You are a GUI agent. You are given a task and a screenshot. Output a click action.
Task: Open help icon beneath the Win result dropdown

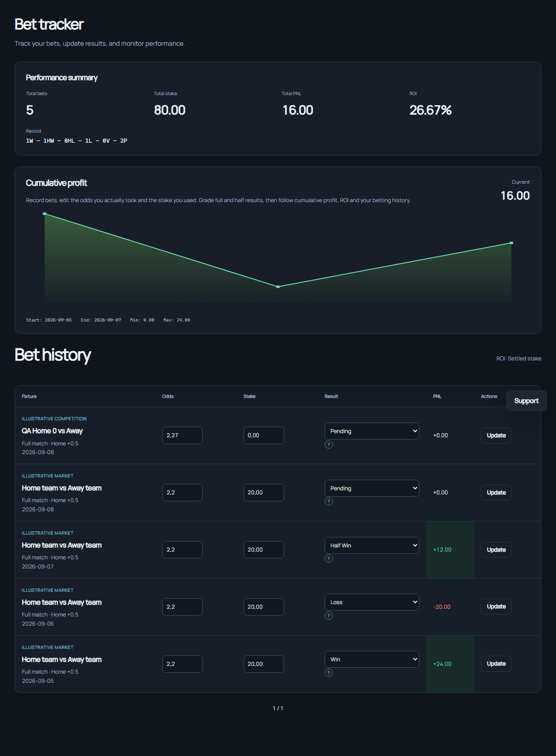pos(329,673)
